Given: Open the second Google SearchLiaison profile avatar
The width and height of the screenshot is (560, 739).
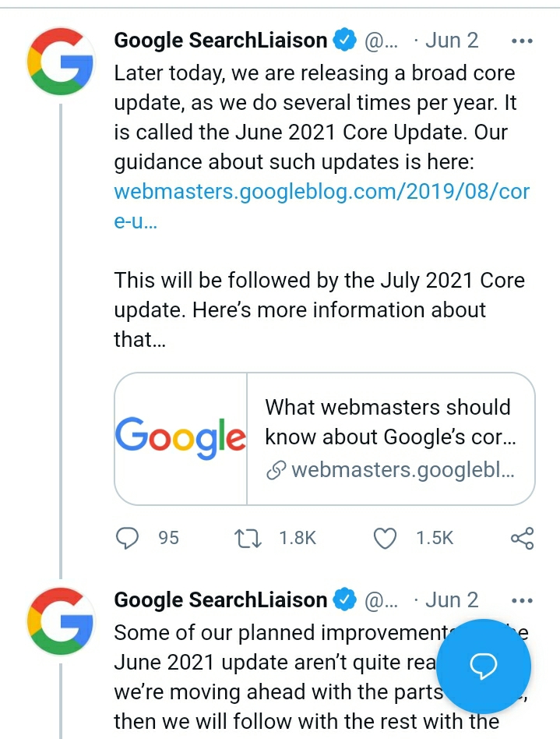Looking at the screenshot, I should (61, 621).
